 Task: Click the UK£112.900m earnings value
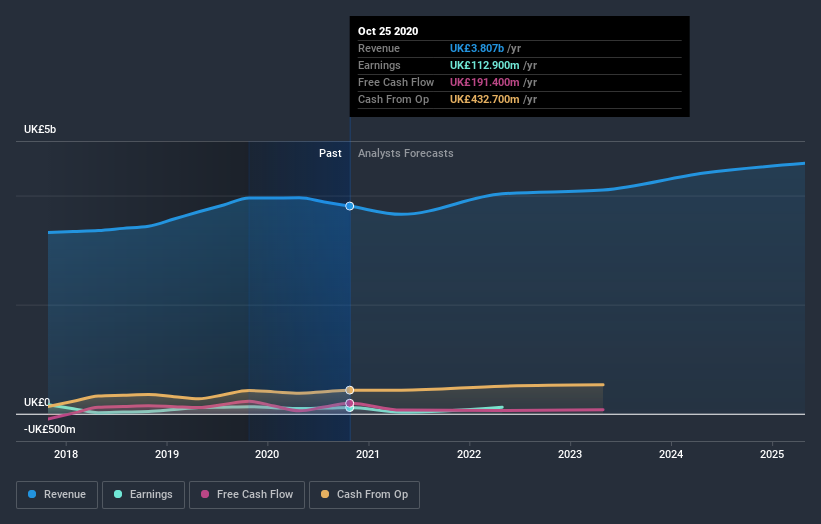pyautogui.click(x=485, y=65)
